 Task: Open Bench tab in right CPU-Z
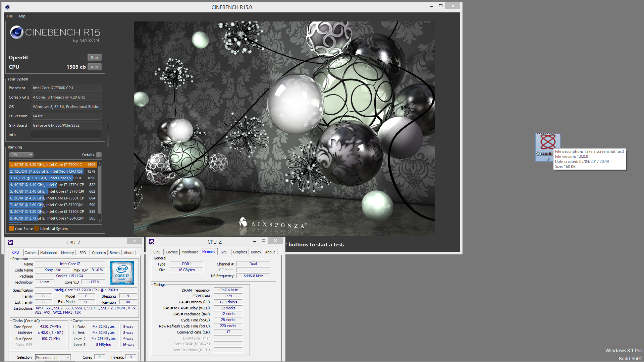click(x=256, y=252)
